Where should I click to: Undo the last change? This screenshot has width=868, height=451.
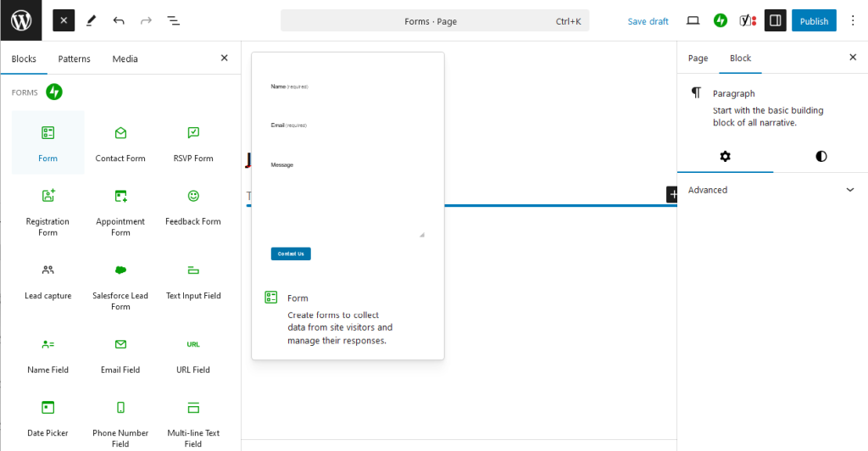pyautogui.click(x=119, y=20)
